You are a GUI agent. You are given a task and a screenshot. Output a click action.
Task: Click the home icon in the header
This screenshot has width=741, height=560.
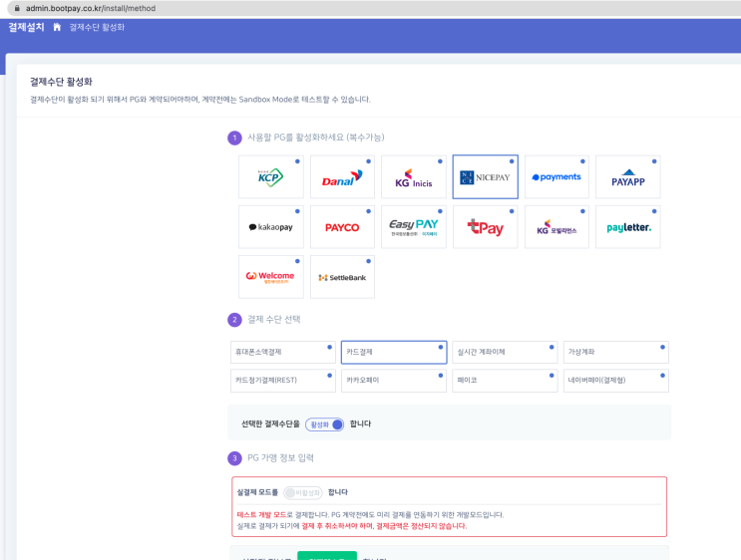[57, 27]
